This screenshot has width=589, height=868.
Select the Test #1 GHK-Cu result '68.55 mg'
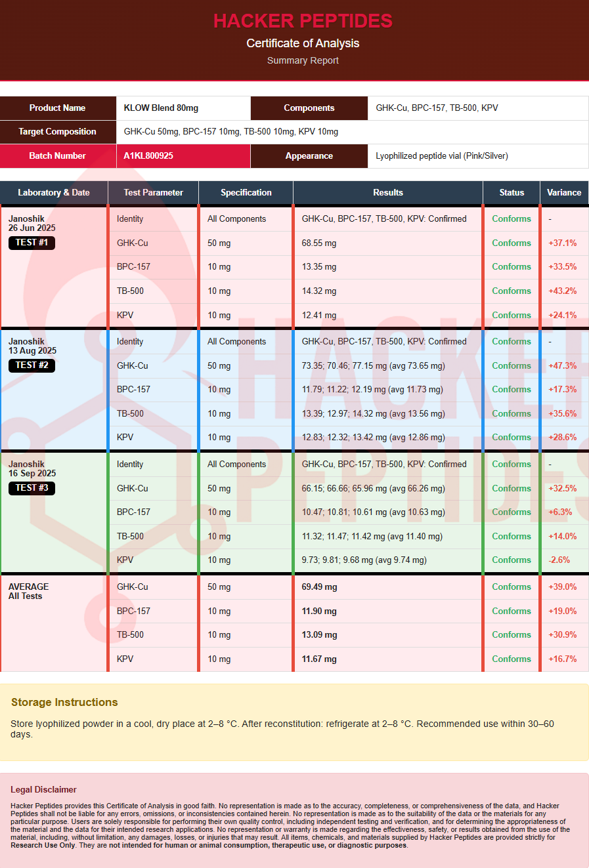[319, 243]
